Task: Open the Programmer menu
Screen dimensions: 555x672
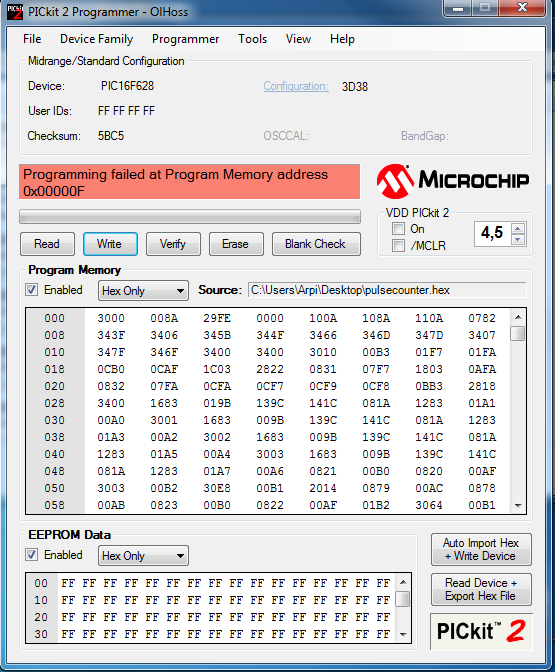Action: [186, 39]
